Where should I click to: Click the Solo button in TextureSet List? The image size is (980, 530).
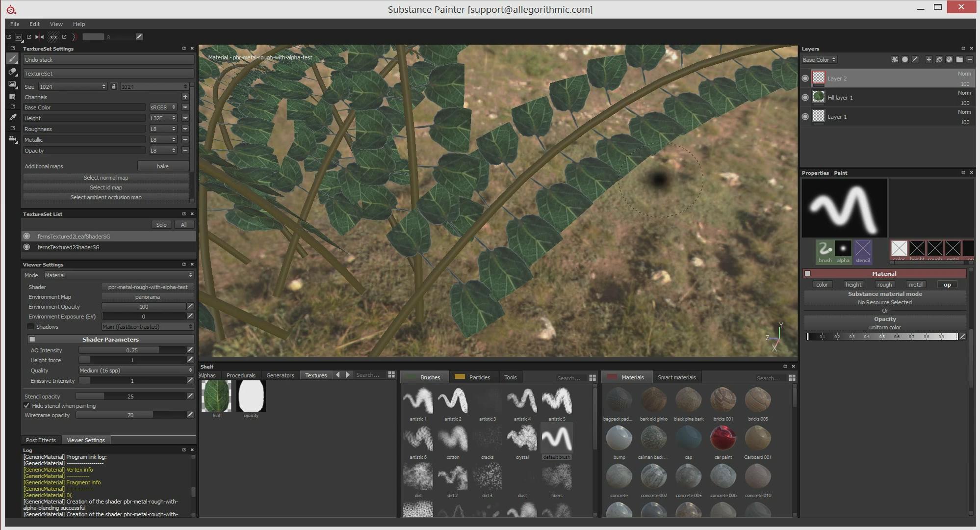click(x=161, y=225)
